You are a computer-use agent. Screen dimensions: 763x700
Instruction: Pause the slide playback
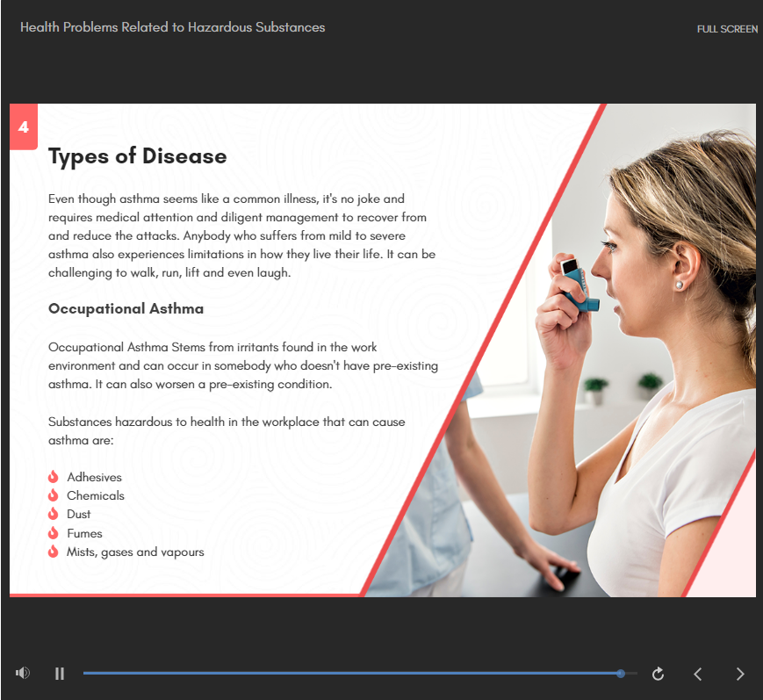(60, 674)
